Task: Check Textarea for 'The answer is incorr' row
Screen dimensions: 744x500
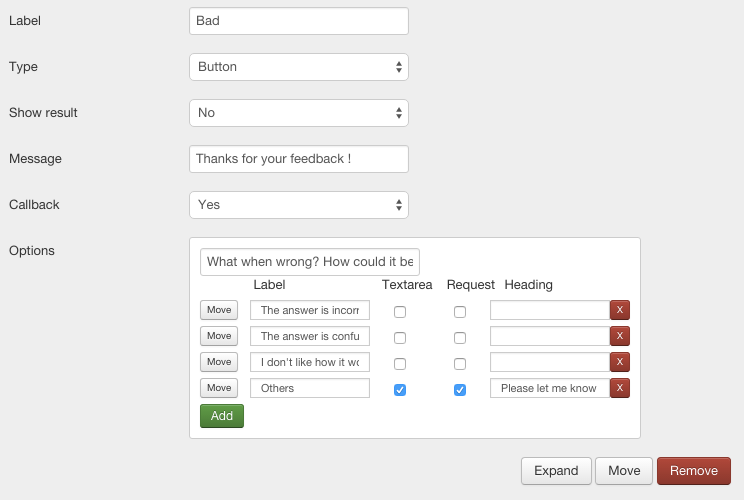Action: coord(400,312)
